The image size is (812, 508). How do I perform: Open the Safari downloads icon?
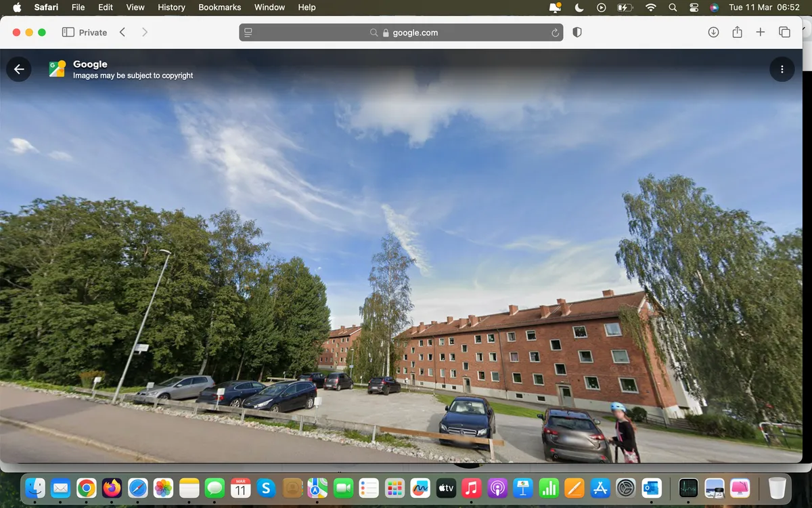pos(713,33)
